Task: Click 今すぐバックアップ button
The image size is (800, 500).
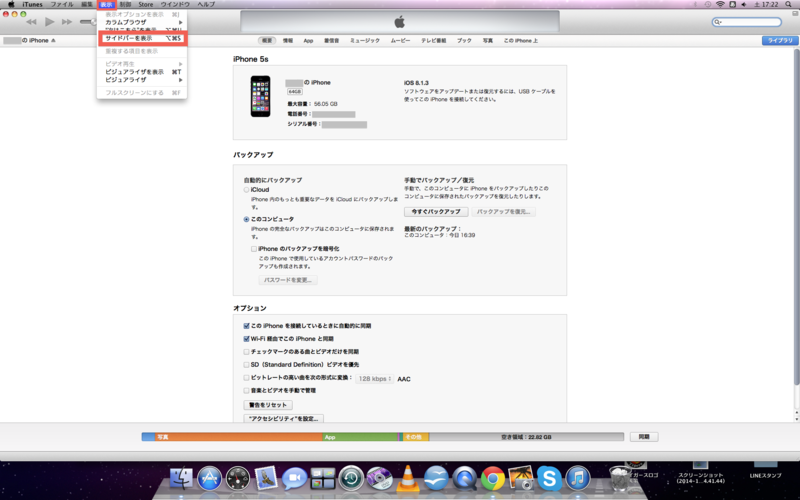Action: 436,211
